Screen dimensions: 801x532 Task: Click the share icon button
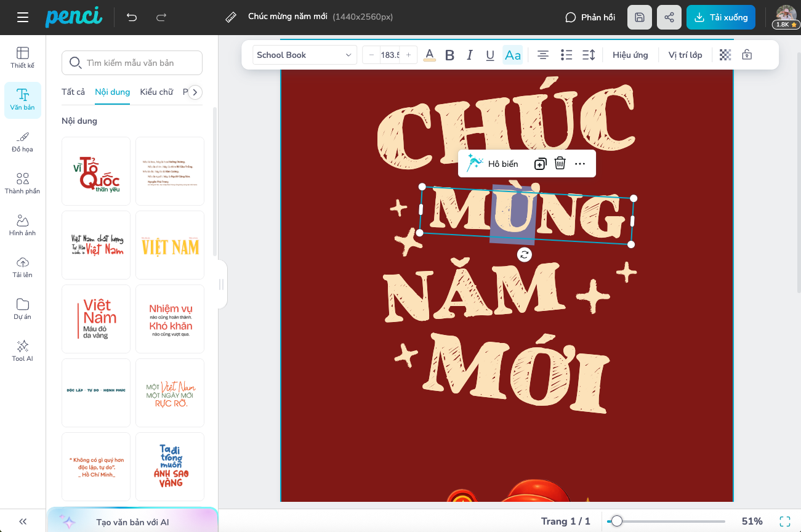point(669,17)
